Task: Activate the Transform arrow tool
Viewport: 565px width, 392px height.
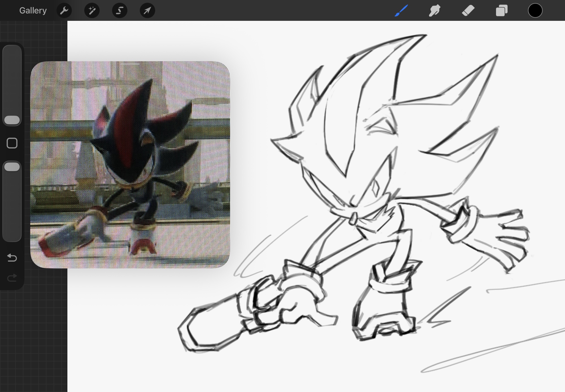Action: coord(147,11)
